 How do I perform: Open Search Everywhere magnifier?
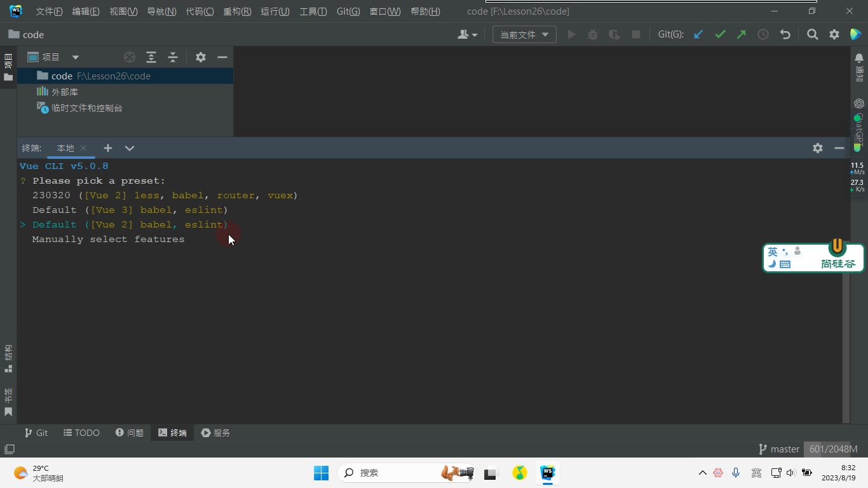(812, 35)
